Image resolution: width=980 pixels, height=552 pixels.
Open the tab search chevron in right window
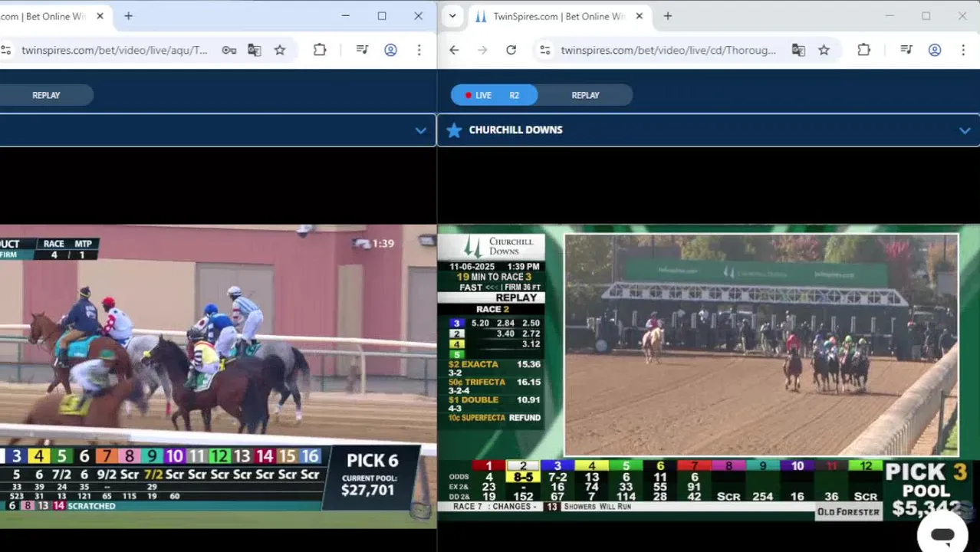click(452, 16)
